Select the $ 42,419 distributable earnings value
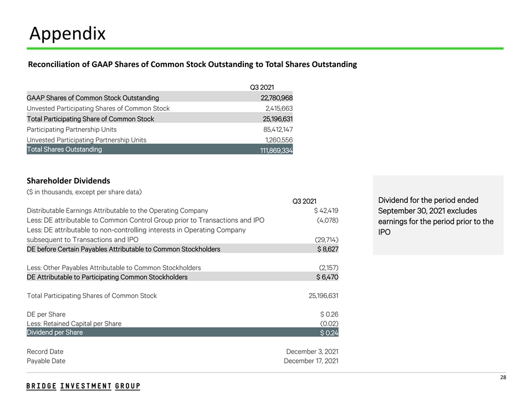The width and height of the screenshot is (532, 399). pyautogui.click(x=326, y=211)
